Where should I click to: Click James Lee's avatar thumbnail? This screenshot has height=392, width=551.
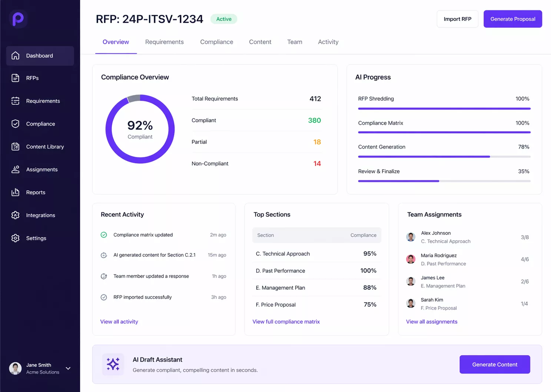pos(411,282)
